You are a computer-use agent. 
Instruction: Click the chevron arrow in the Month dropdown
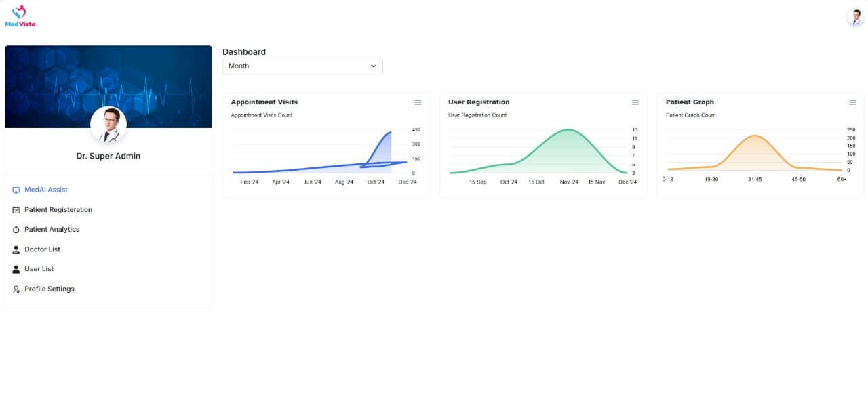(x=373, y=66)
